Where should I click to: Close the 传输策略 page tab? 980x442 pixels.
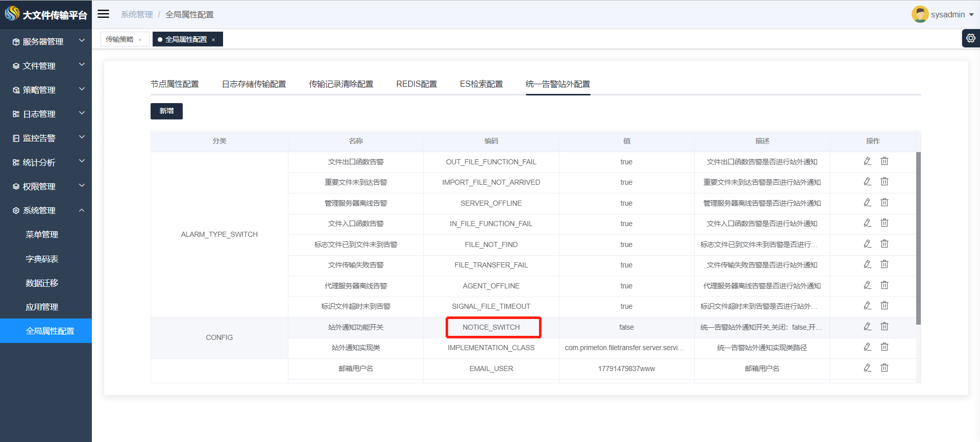coord(140,40)
